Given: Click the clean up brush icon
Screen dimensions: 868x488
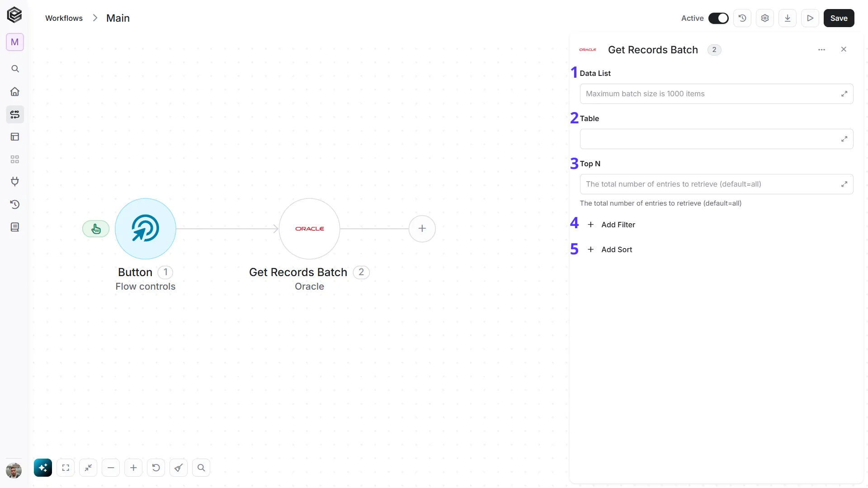Looking at the screenshot, I should pyautogui.click(x=179, y=468).
